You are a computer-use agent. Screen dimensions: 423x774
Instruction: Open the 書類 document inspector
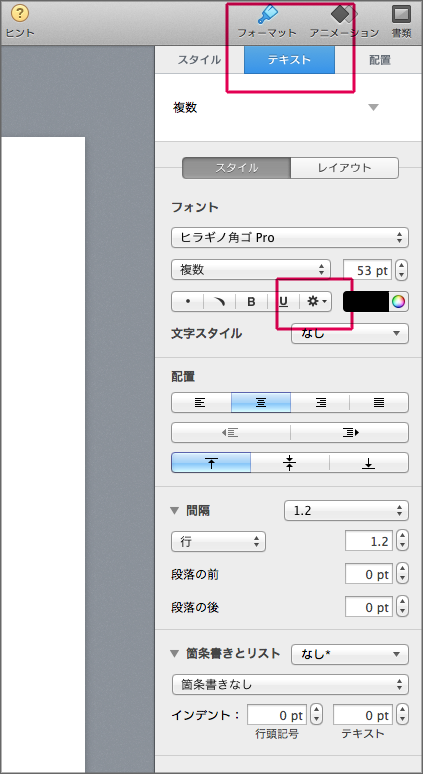pos(401,22)
